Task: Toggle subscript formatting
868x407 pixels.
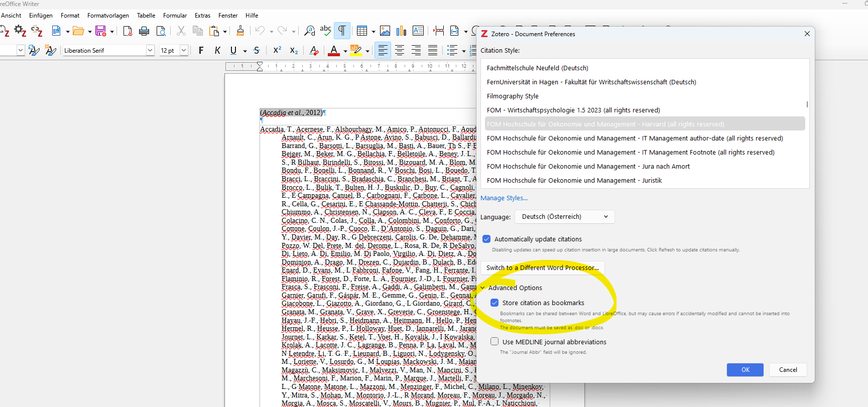Action: point(294,50)
